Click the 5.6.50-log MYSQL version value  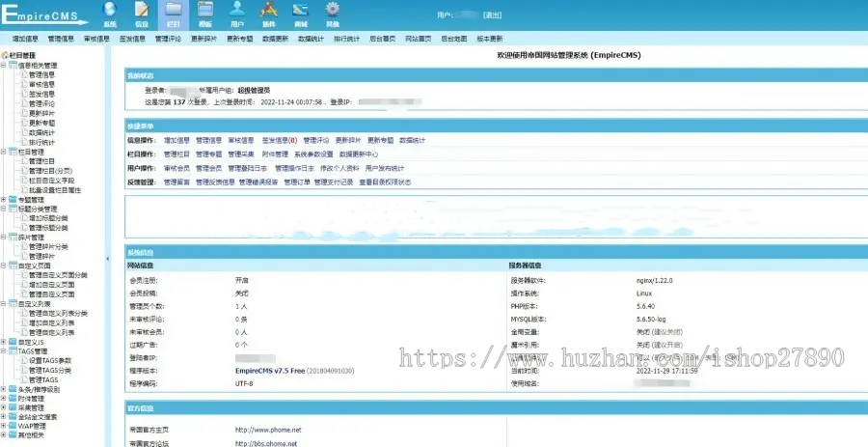tap(652, 320)
